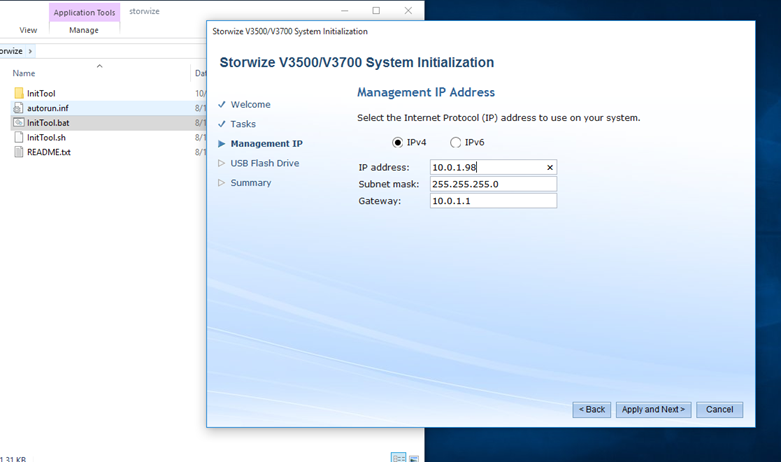The image size is (781, 462).
Task: Select the IPv4 radio button
Action: click(x=397, y=143)
